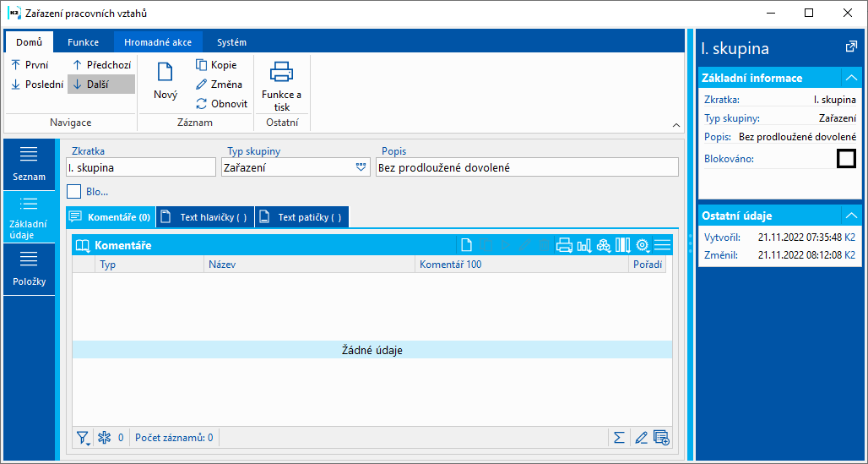Click K2 link next to Změnil

[x=849, y=255]
